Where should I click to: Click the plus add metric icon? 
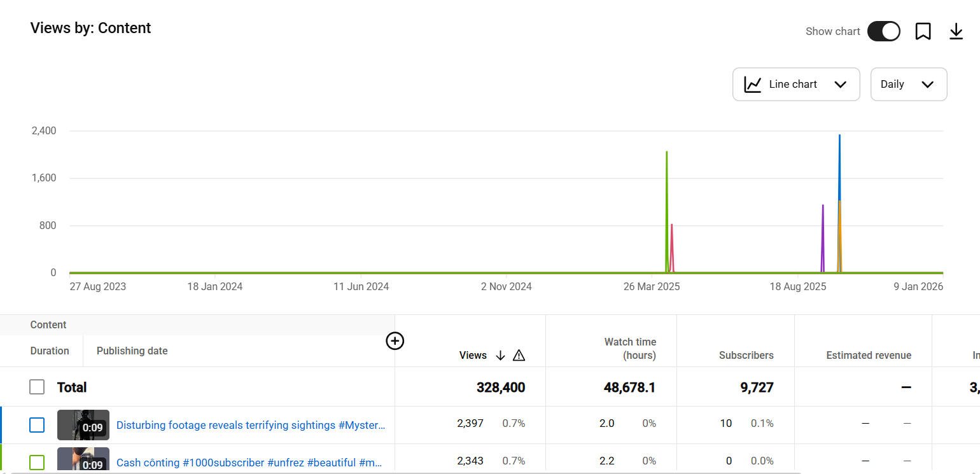pyautogui.click(x=395, y=341)
